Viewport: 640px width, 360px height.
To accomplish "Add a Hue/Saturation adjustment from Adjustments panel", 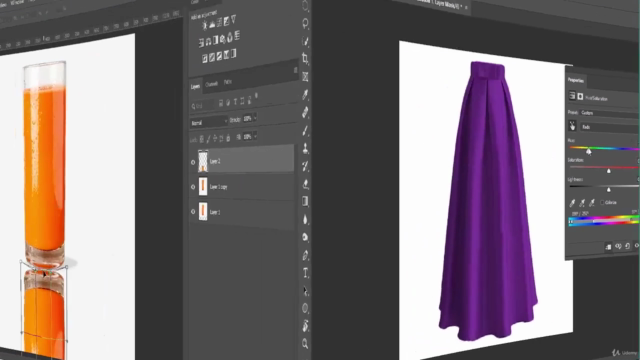I will pyautogui.click(x=201, y=42).
